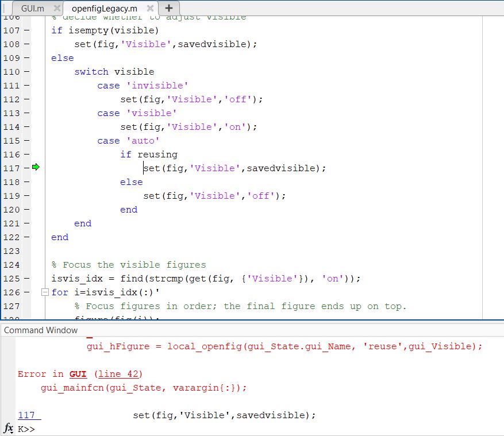Screen dimensions: 504x436
Task: Click green execution arrow at line 117
Action: [x=36, y=168]
